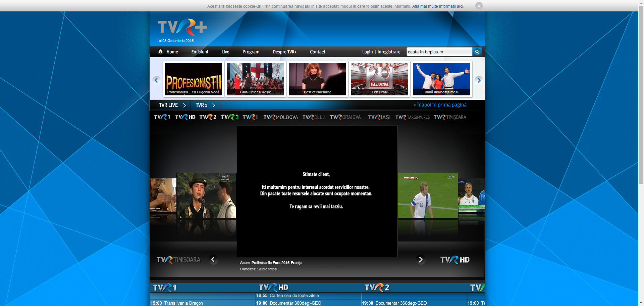Click 'Acum: Preliminariile Euro 2016-Franța' text
644x306 pixels.
pos(271,263)
